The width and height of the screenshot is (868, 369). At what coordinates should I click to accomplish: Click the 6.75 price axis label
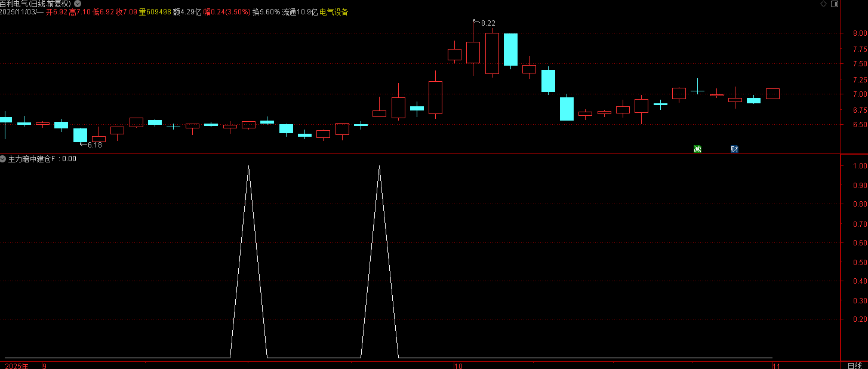pos(860,110)
